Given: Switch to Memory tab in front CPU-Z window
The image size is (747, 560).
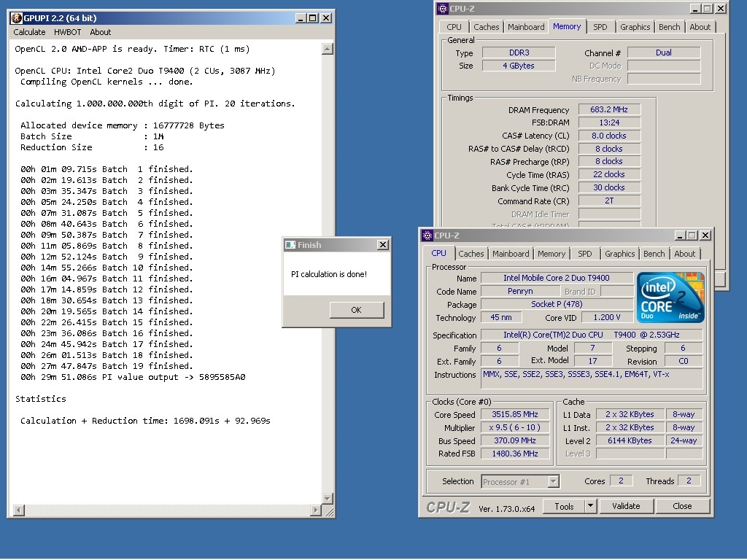Looking at the screenshot, I should pos(551,254).
